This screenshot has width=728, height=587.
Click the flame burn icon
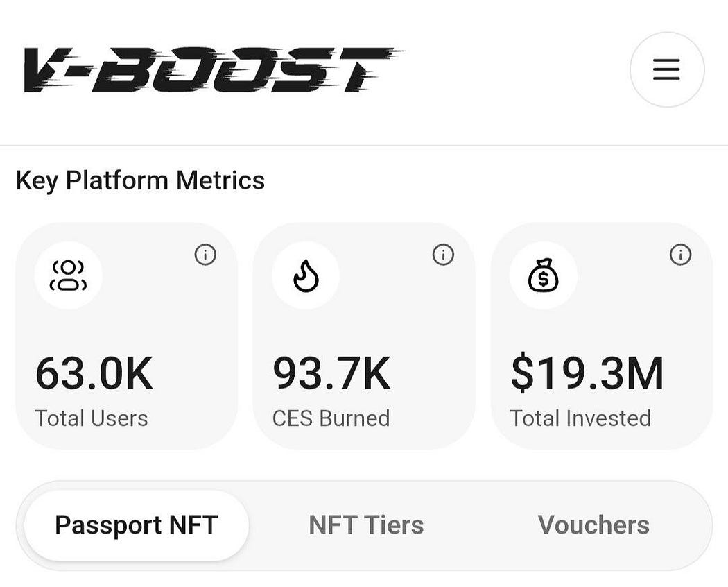tap(306, 275)
